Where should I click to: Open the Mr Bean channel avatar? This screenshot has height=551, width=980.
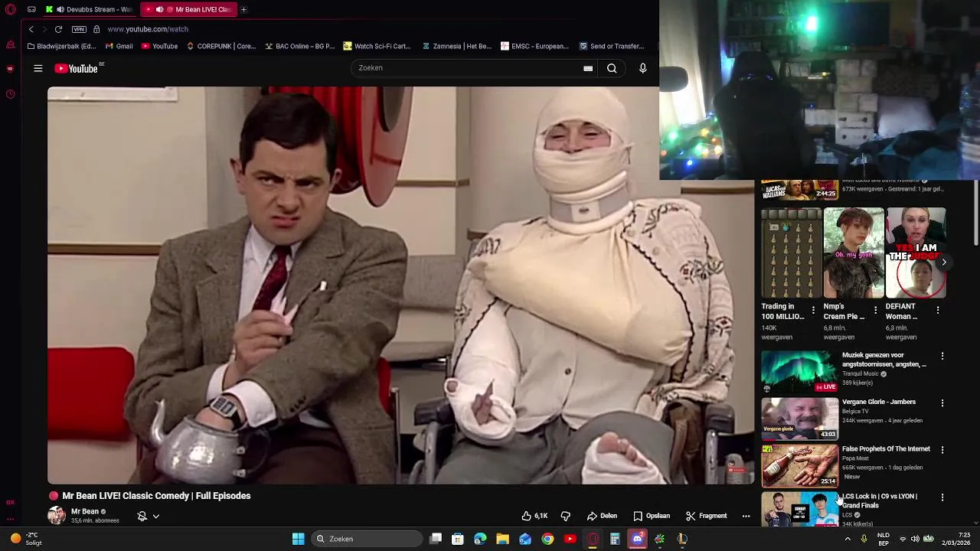(57, 515)
